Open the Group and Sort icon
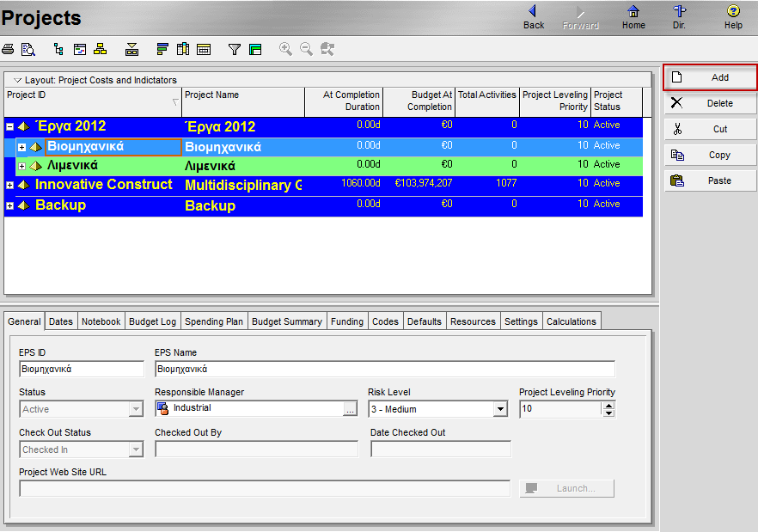The width and height of the screenshot is (758, 532). 255,49
